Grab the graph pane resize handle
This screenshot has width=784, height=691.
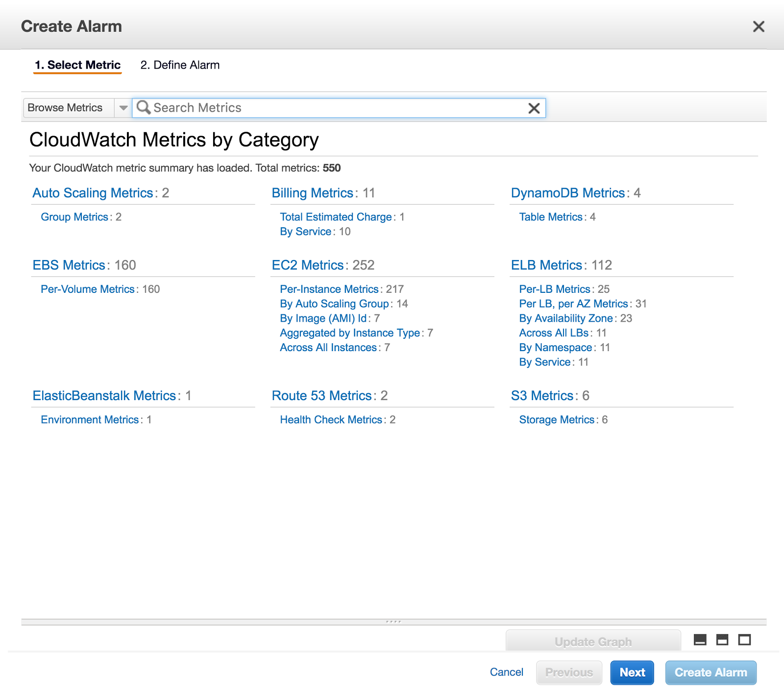pos(393,622)
